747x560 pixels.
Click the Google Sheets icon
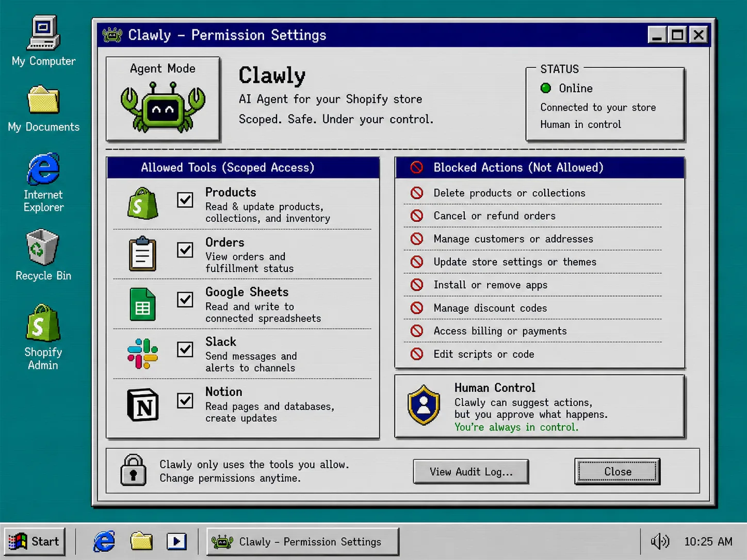[143, 304]
